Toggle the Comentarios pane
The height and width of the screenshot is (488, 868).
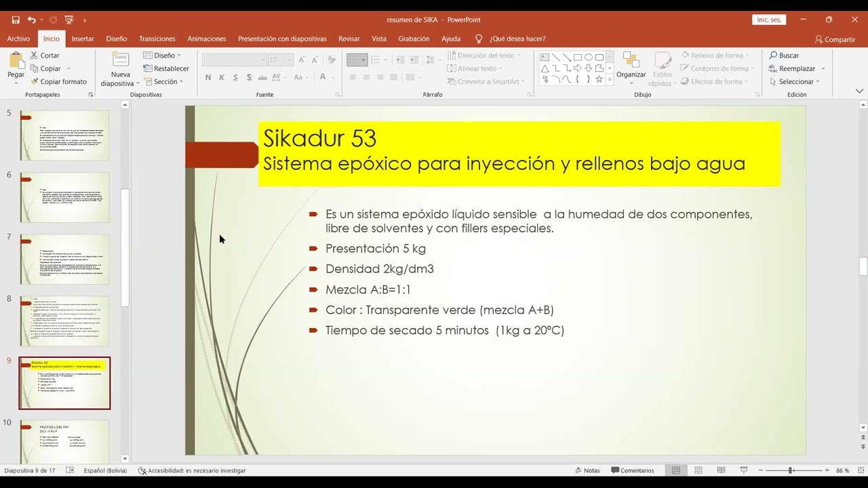[x=633, y=470]
